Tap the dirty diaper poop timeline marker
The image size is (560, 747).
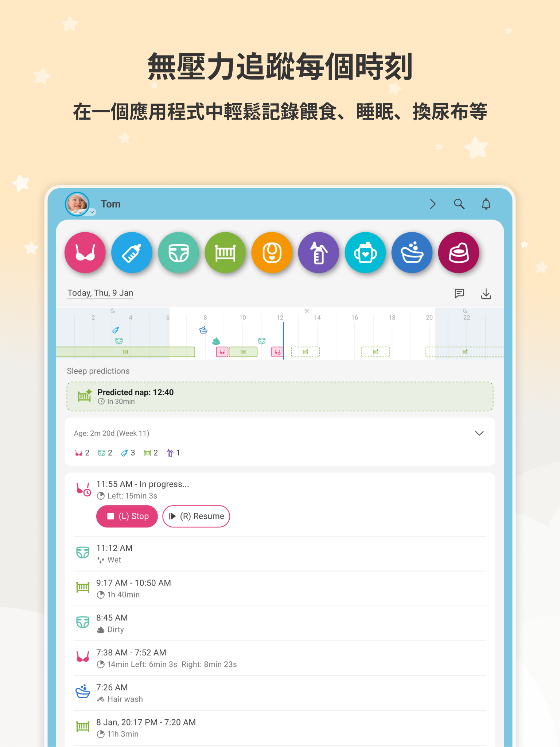tap(216, 341)
